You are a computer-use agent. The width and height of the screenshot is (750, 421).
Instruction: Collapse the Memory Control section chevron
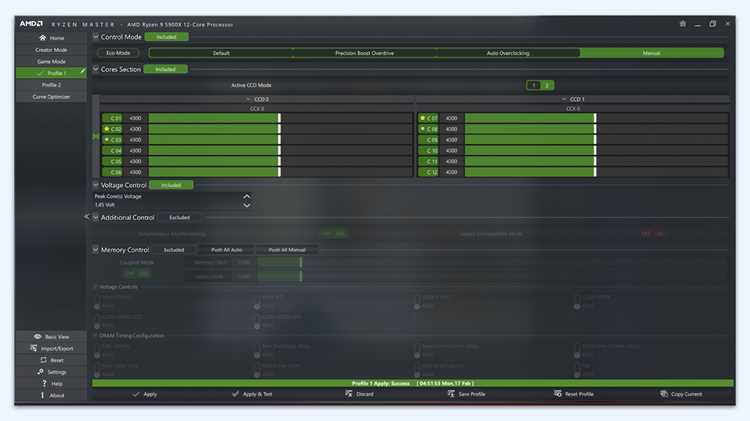(x=96, y=250)
